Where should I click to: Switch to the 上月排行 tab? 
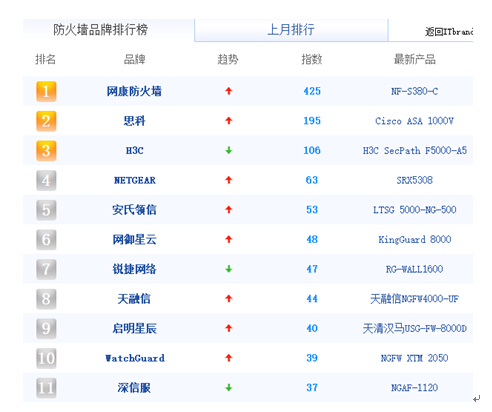tap(291, 30)
